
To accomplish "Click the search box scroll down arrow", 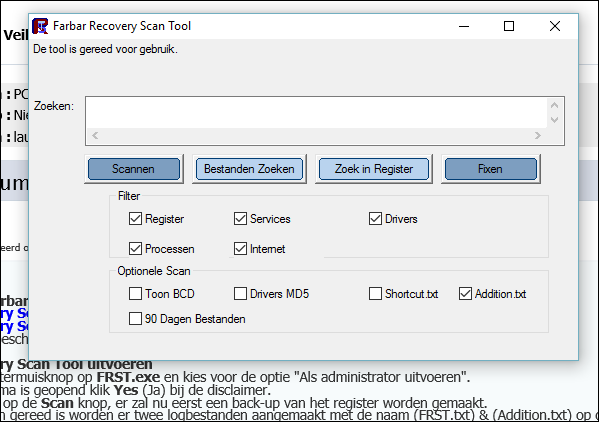I will (555, 120).
